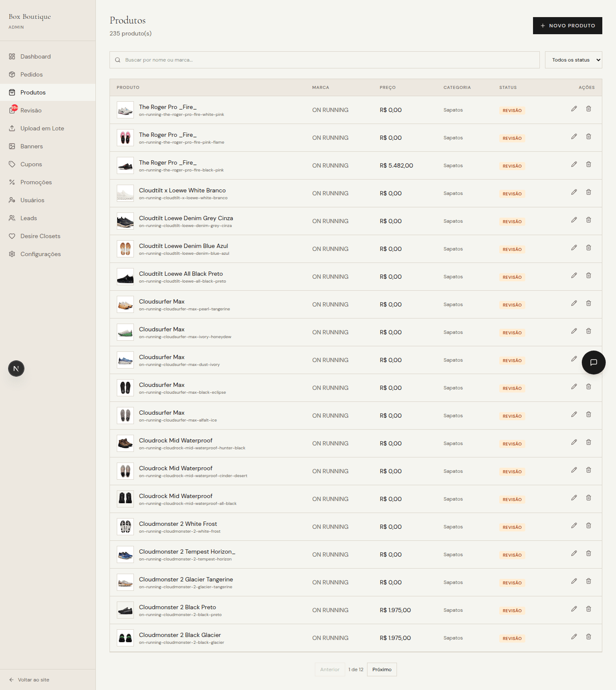Delete Cloudrock Mid Waterproof hunter-black row

[x=589, y=442]
